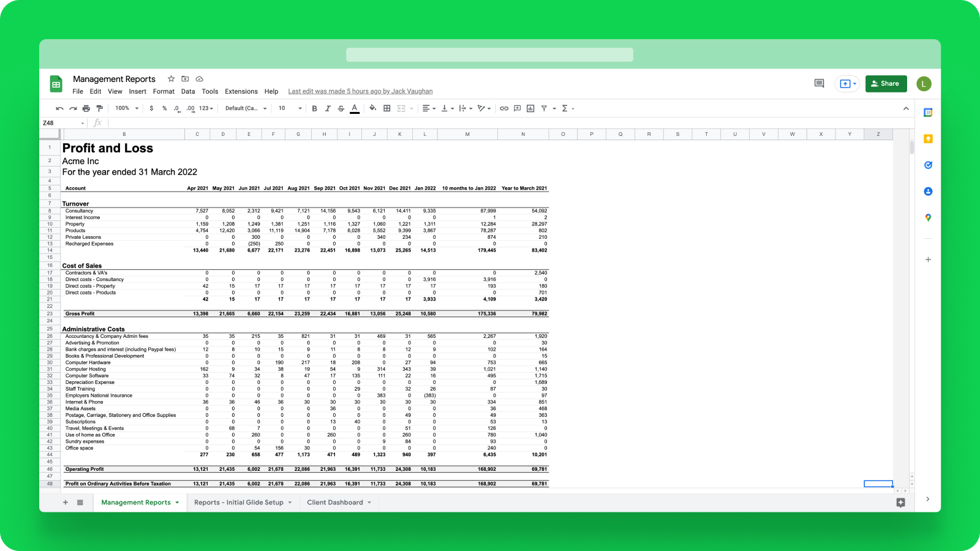Toggle strikethrough formatting

click(x=341, y=108)
